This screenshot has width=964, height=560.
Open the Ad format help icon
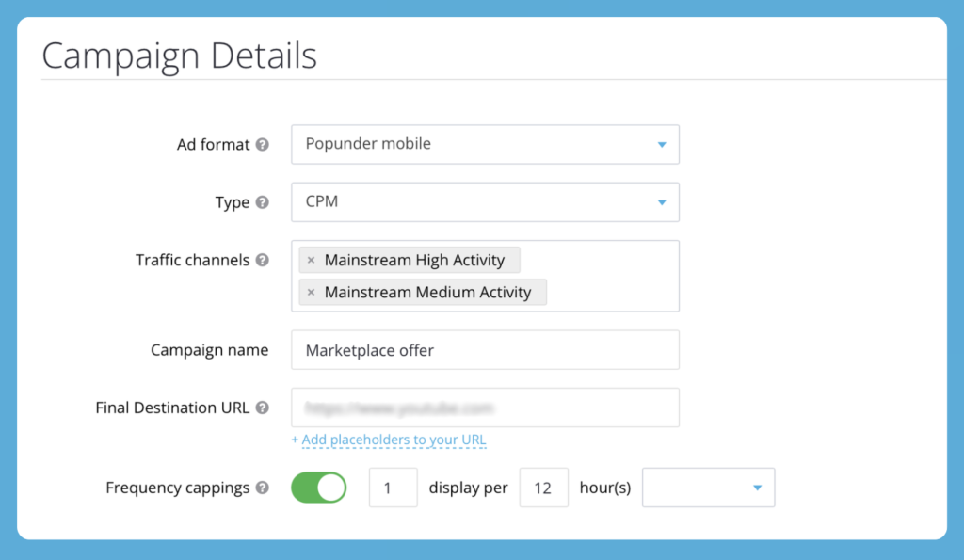point(263,144)
